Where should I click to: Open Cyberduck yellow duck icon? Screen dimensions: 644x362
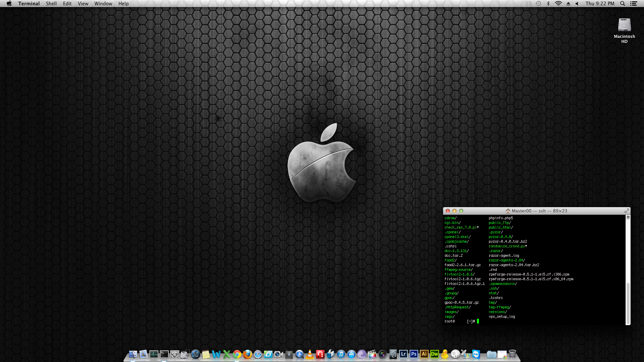coord(445,354)
